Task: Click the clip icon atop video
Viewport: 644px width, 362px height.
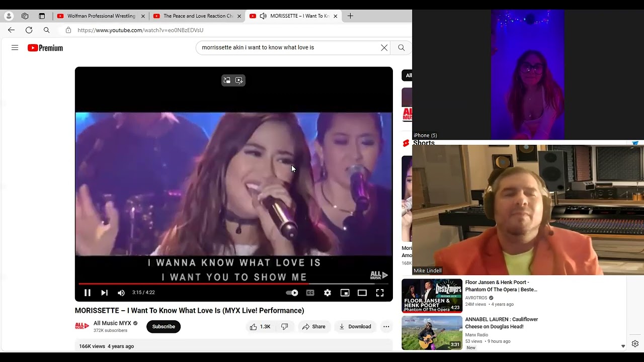Action: click(x=227, y=80)
